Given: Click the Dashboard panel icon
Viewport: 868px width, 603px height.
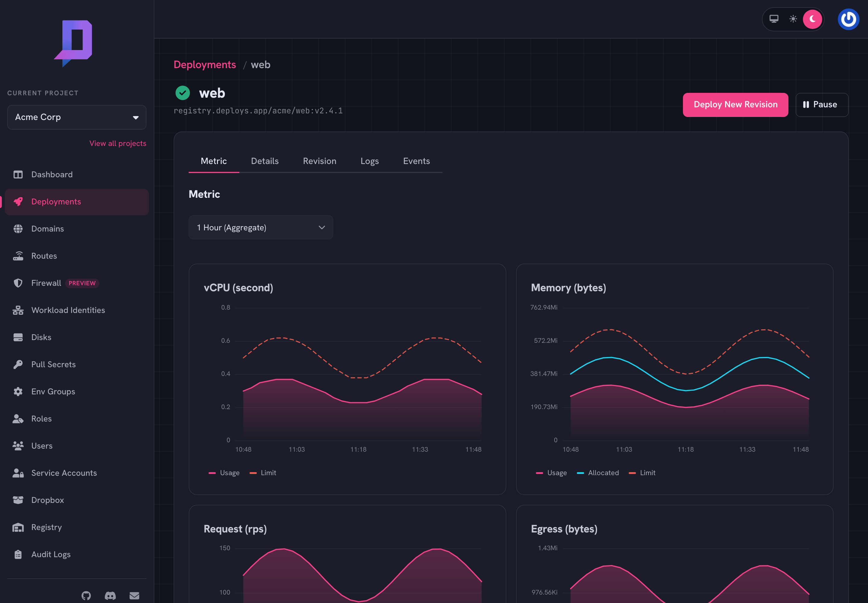Looking at the screenshot, I should click(18, 175).
